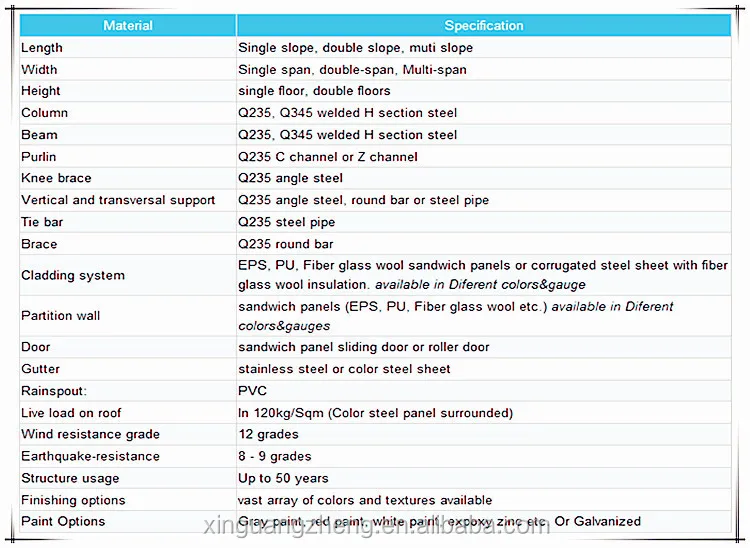Image resolution: width=750 pixels, height=548 pixels.
Task: Click the Column specification Q235, Q345 text
Action: click(x=348, y=113)
